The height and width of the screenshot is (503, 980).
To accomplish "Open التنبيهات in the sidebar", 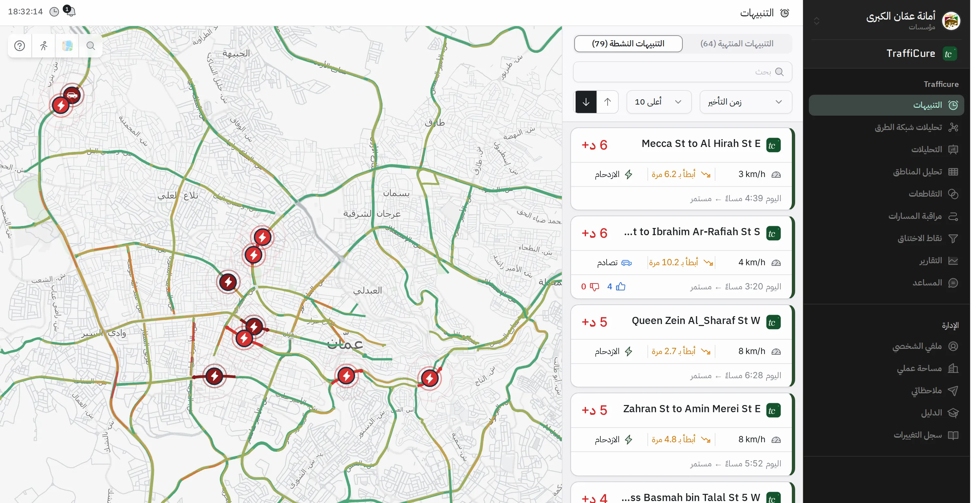I will click(886, 105).
